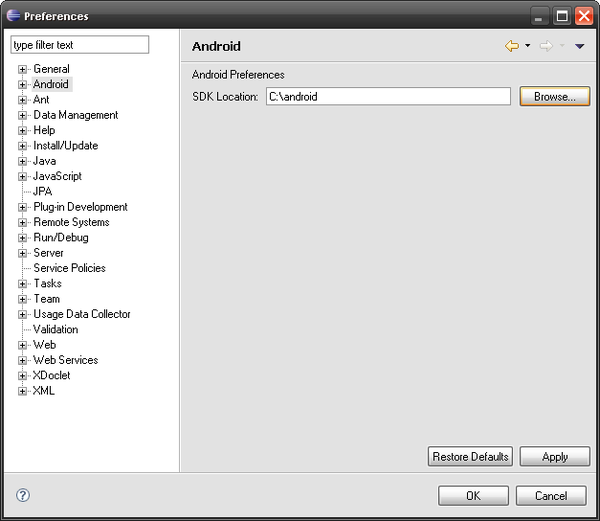
Task: Expand the Java tree node
Action: click(22, 161)
